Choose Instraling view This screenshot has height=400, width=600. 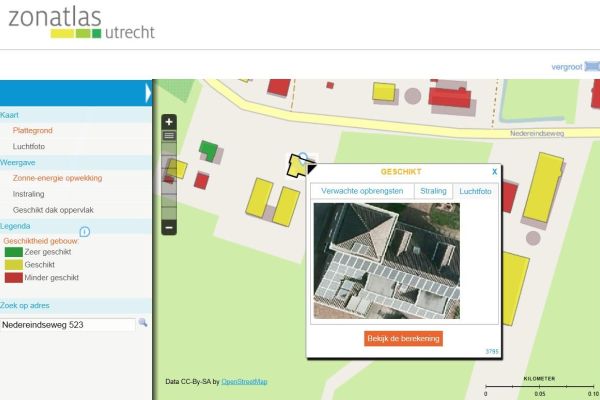28,193
